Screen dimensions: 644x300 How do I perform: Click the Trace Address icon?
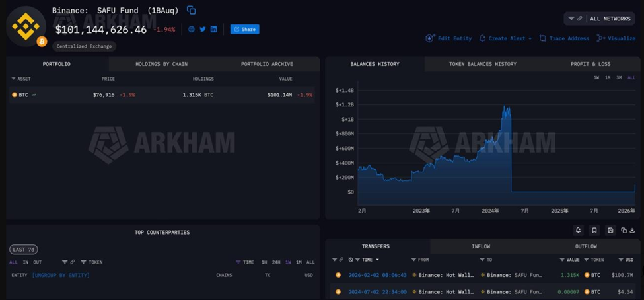point(542,38)
